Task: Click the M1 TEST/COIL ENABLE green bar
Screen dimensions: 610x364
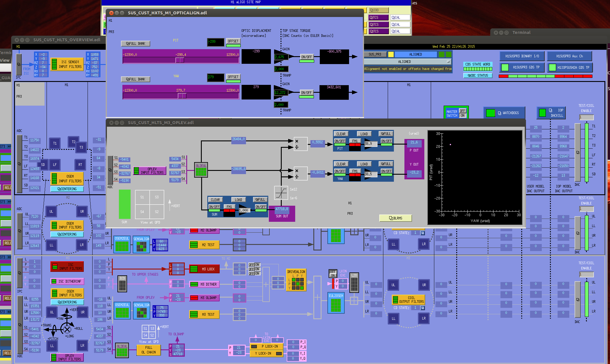Action: click(587, 153)
